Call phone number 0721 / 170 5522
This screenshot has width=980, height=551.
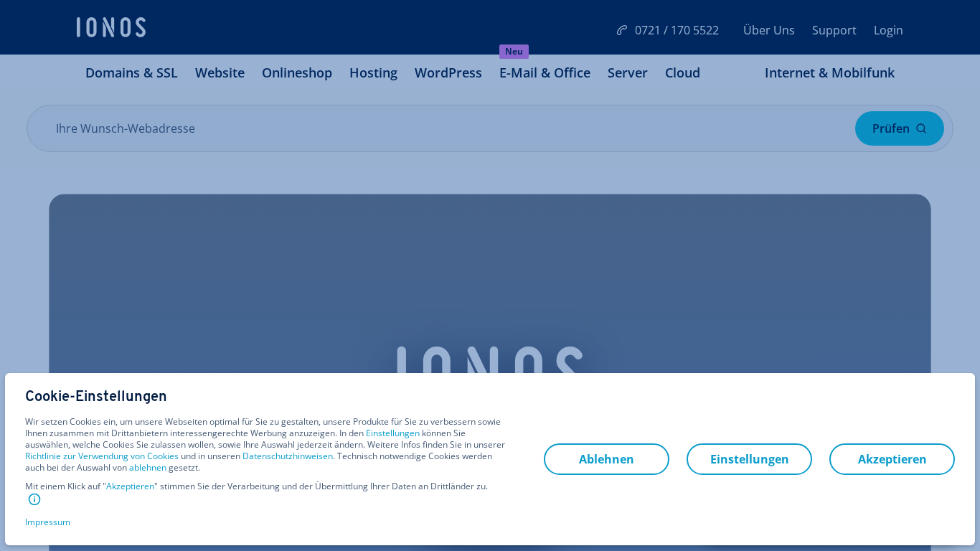tap(677, 30)
